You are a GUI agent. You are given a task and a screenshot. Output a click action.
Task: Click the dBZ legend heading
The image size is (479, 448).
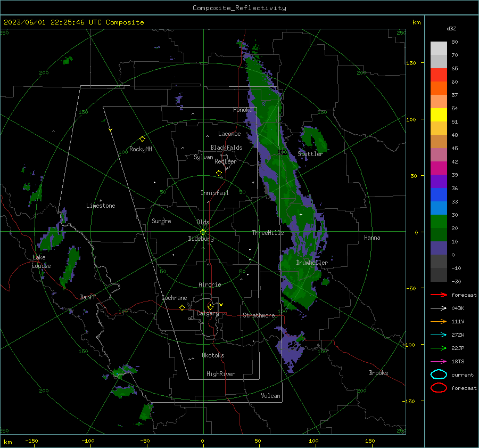click(451, 28)
